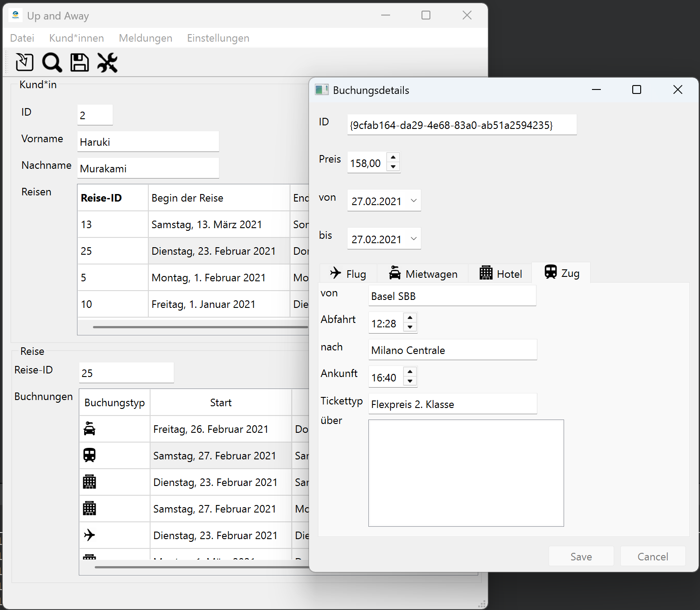Click the Preis field 158,00

pos(367,163)
